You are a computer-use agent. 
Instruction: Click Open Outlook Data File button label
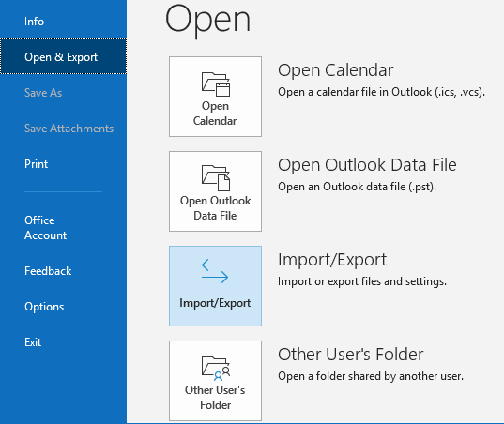tap(215, 208)
